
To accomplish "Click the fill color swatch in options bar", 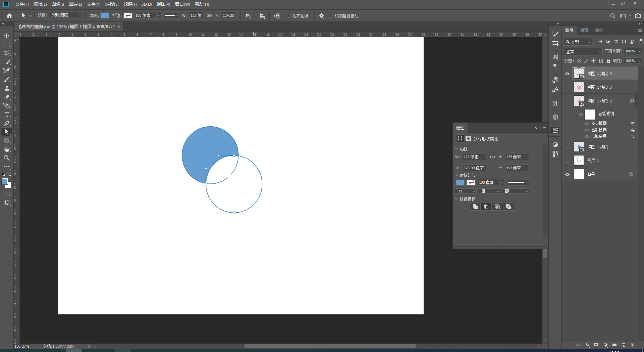I will coord(105,15).
